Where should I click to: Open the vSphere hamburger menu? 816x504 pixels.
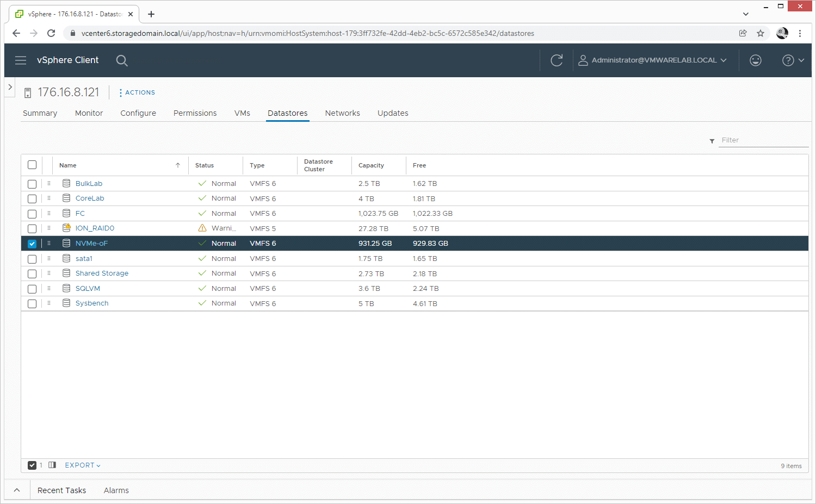click(x=21, y=60)
